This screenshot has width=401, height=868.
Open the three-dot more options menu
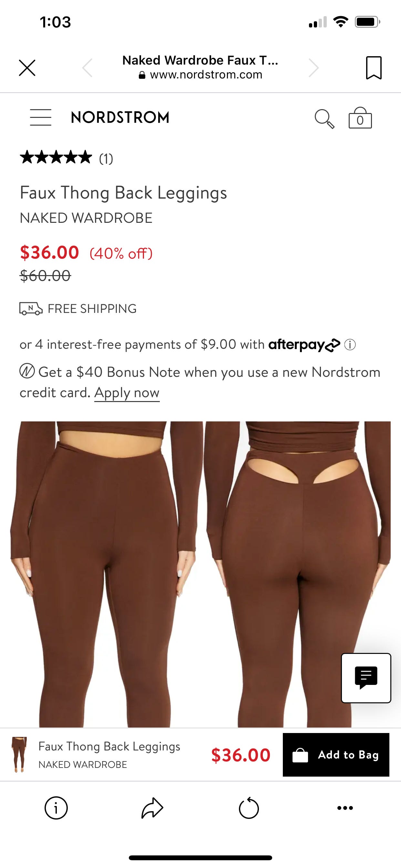click(345, 808)
